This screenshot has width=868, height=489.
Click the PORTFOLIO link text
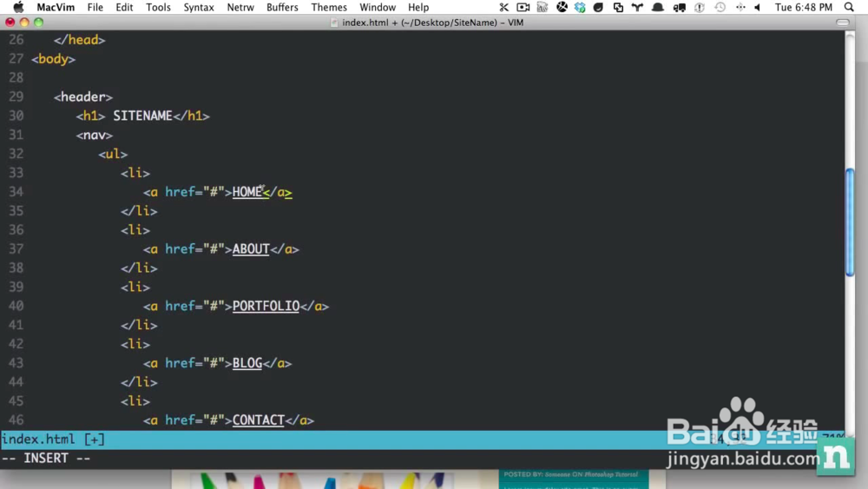tap(266, 307)
